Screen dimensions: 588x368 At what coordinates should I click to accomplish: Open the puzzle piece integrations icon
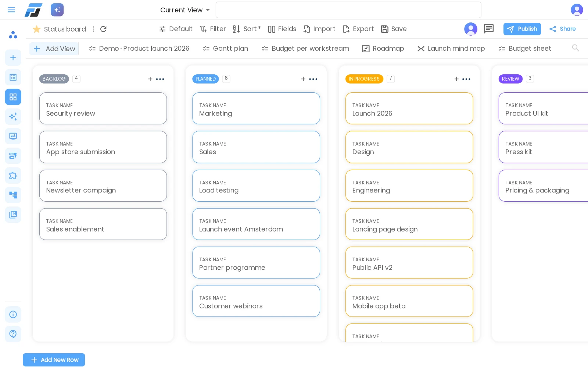pos(13,176)
